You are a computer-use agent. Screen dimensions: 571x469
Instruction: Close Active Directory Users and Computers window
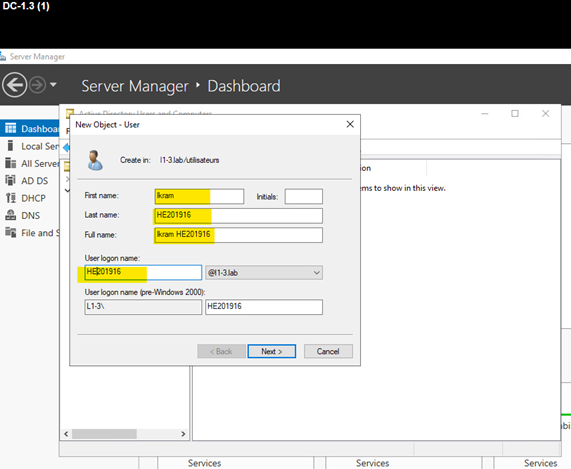[546, 114]
